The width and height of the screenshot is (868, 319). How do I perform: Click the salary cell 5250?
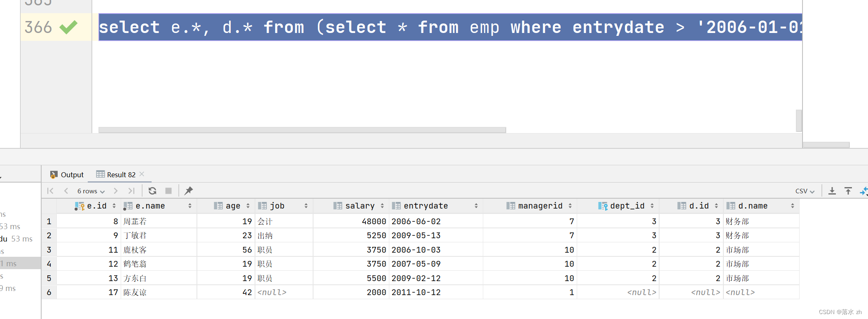coord(351,235)
